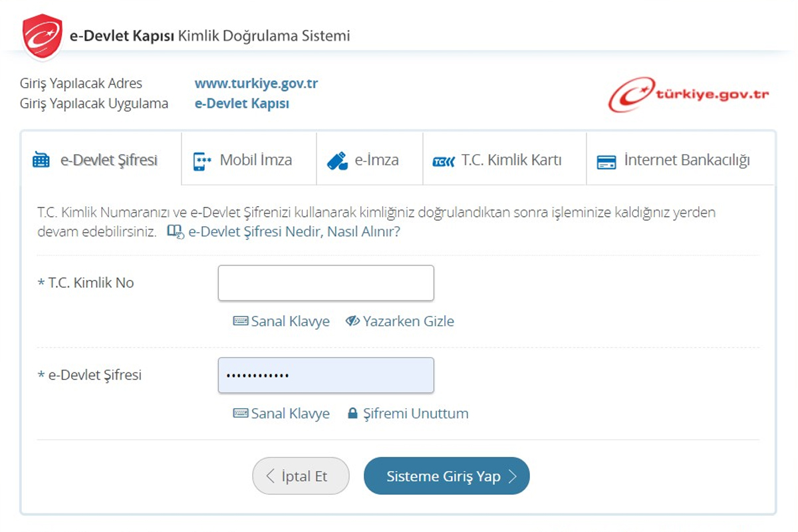Click inside the T.C. Kimlik No input field
Viewport: 798px width, 532px height.
[x=325, y=283]
